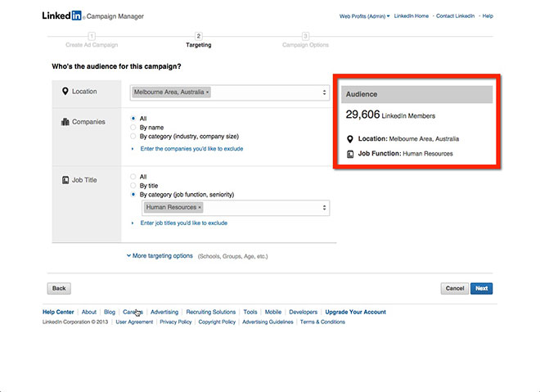
Task: Open Terms & Conditions link
Action: pyautogui.click(x=322, y=322)
